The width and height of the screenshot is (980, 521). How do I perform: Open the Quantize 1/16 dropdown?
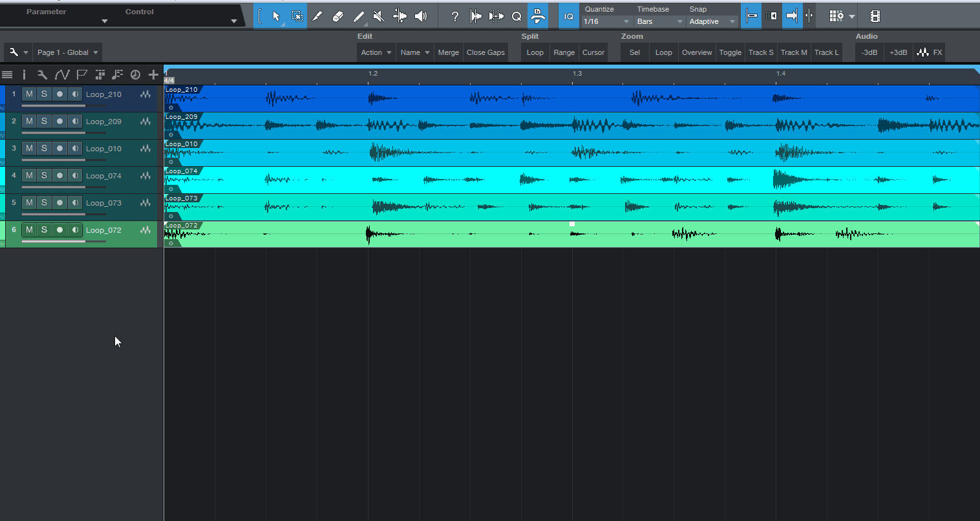tap(606, 21)
